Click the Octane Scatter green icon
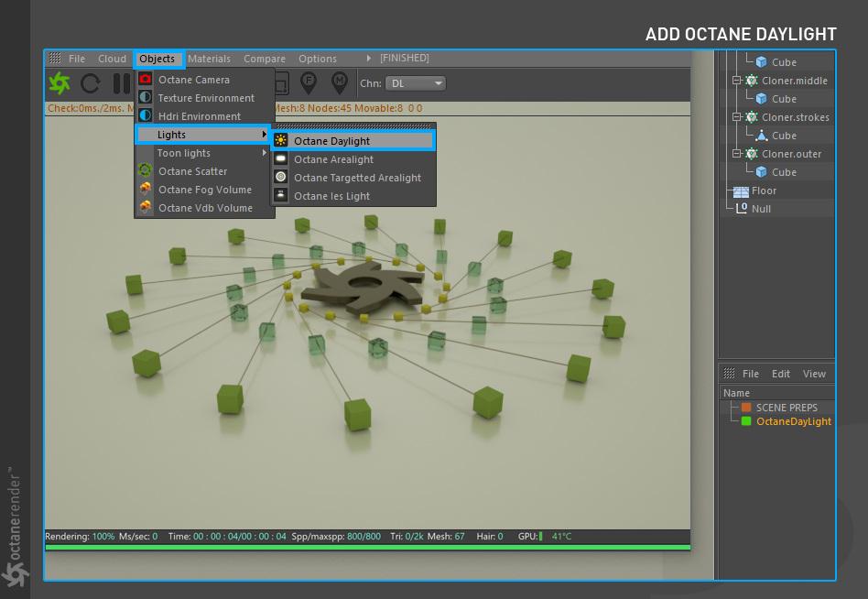Screen dimensions: 868x599 pos(145,170)
